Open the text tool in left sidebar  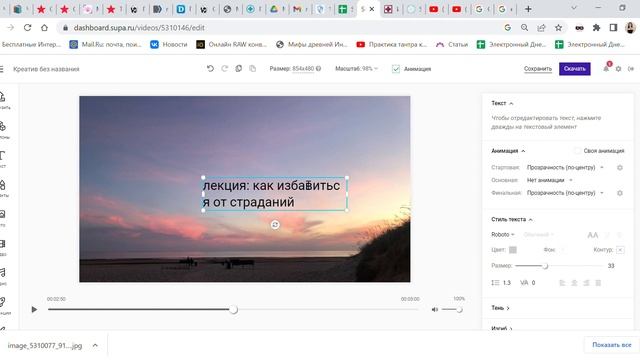pos(3,158)
